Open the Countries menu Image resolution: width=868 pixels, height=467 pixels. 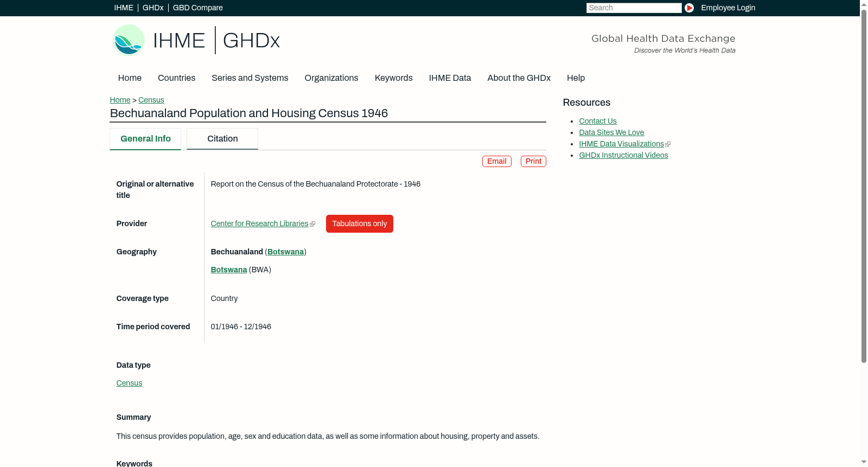coord(176,78)
